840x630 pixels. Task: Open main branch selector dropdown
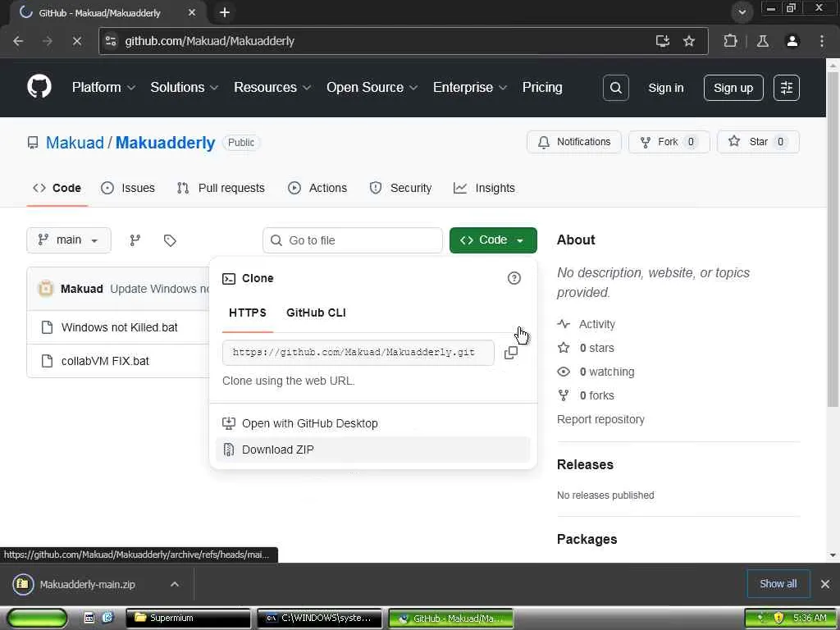pyautogui.click(x=69, y=240)
